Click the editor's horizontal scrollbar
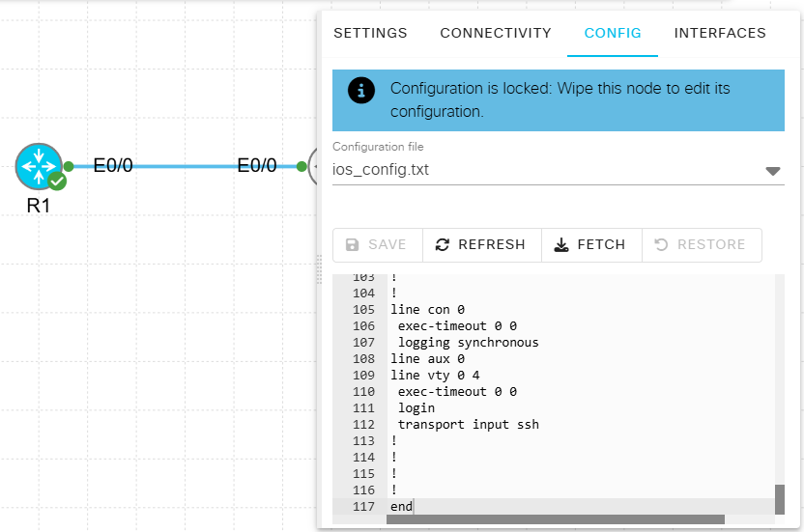This screenshot has height=532, width=804. click(555, 519)
